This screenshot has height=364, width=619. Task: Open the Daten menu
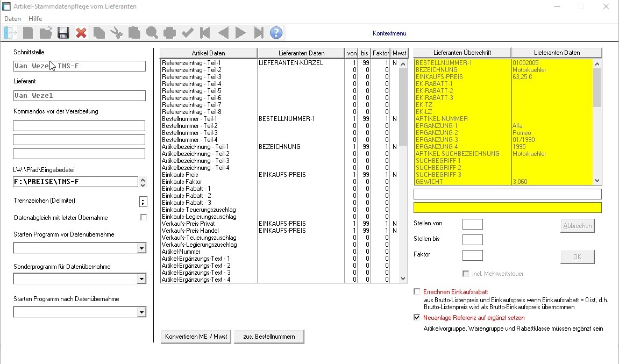(12, 19)
